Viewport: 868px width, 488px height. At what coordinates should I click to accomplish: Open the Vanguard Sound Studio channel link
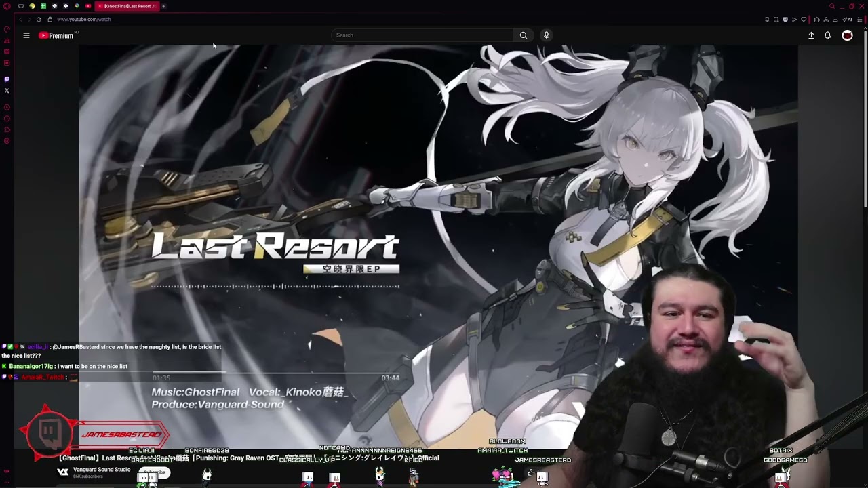[102, 470]
